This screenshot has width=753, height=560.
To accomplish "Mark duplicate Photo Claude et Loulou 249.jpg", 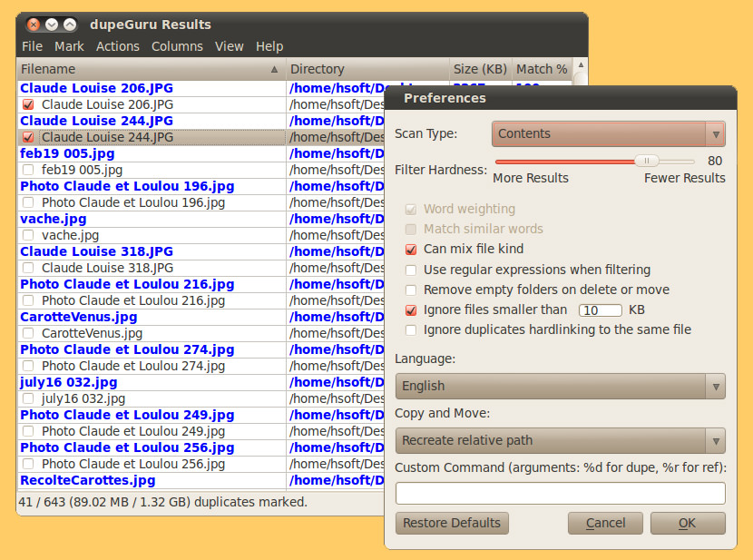I will pos(28,431).
